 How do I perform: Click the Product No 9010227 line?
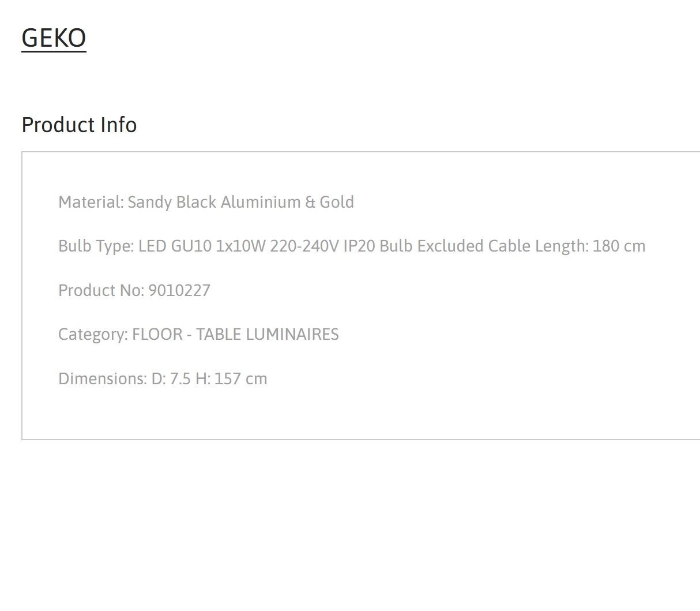(x=134, y=290)
